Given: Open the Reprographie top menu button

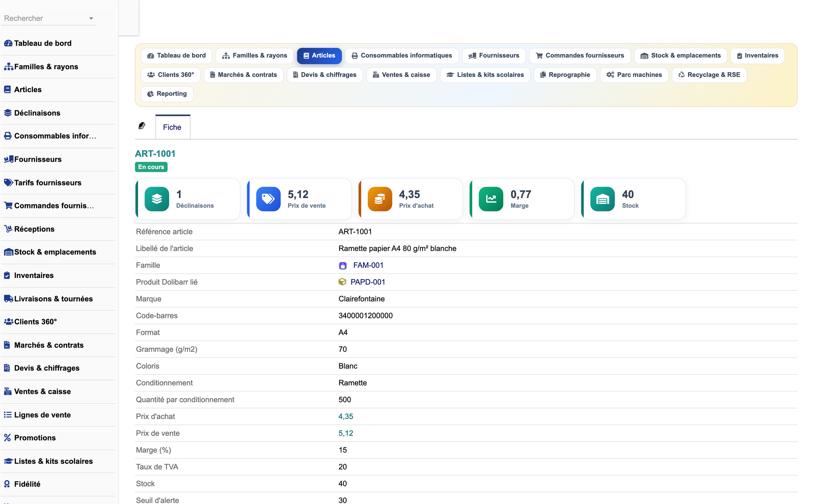Looking at the screenshot, I should 565,75.
